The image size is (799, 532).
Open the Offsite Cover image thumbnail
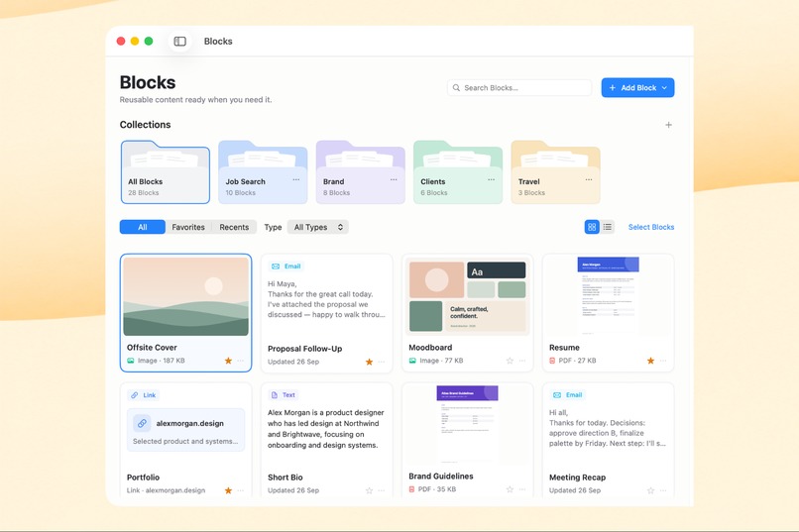pyautogui.click(x=186, y=296)
